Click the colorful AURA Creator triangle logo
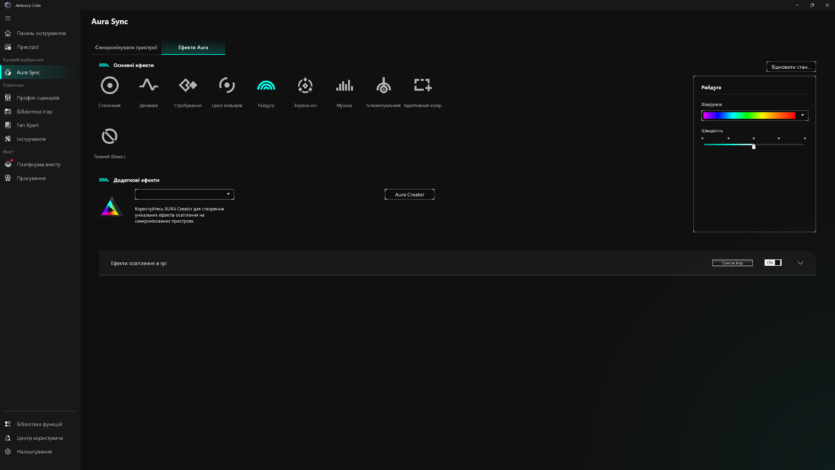 (x=111, y=207)
